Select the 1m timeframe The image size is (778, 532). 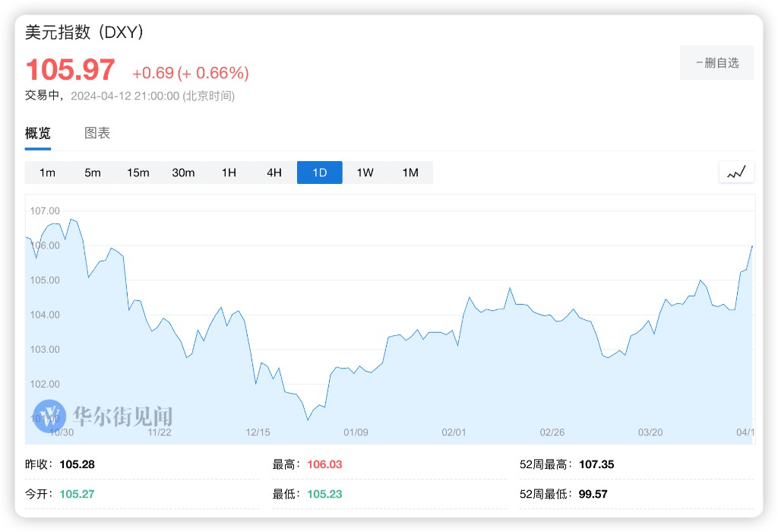pyautogui.click(x=47, y=173)
